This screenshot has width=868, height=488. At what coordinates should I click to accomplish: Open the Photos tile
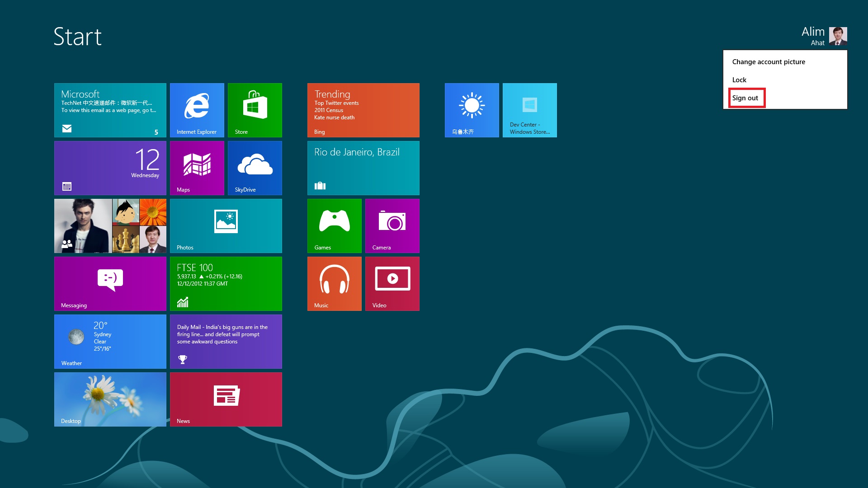(226, 225)
